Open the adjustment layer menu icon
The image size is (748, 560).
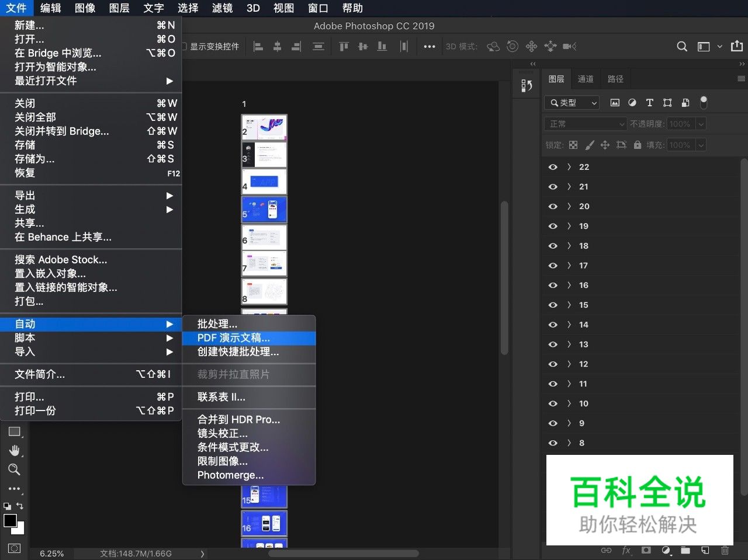coord(664,551)
